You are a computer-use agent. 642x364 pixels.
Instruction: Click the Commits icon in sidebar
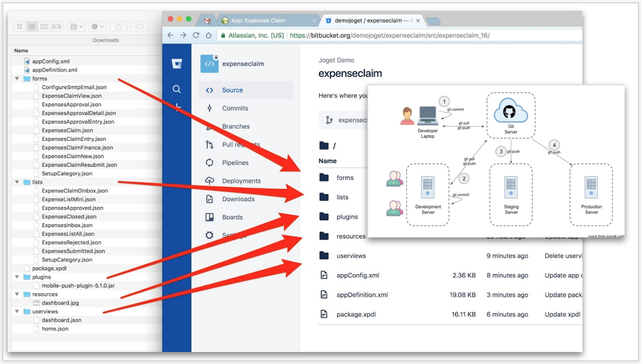[209, 108]
